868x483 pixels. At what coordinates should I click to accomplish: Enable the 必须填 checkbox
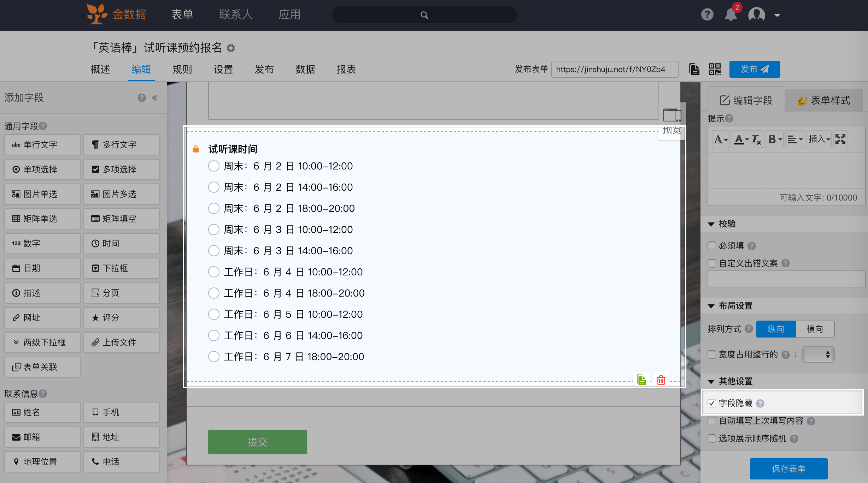click(712, 246)
